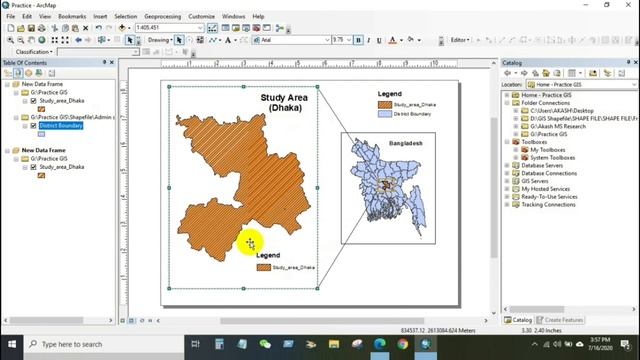Collapse Folder Connections in Catalog
The height and width of the screenshot is (360, 640).
507,103
